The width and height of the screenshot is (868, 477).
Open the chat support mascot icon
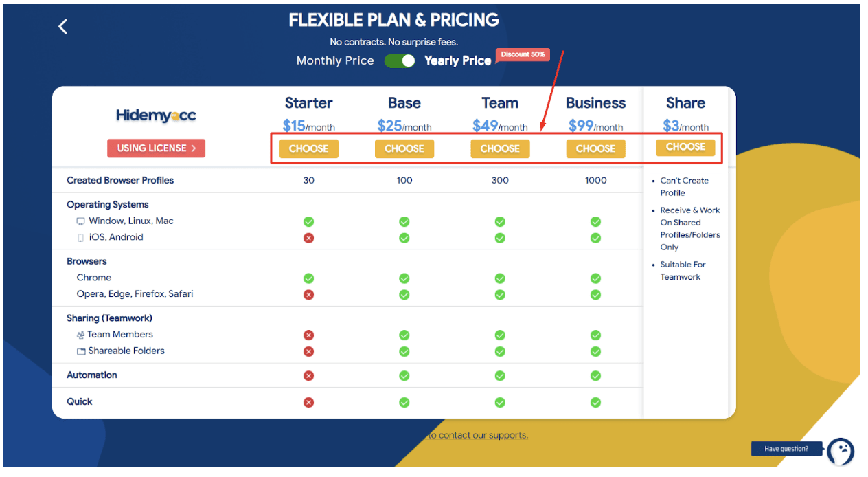(841, 450)
